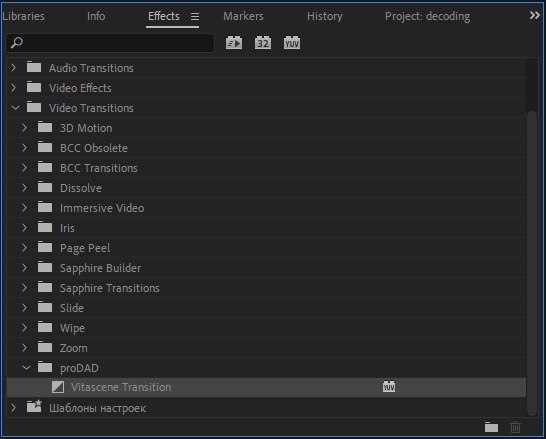
Task: Collapse the proDAD folder
Action: [x=26, y=368]
